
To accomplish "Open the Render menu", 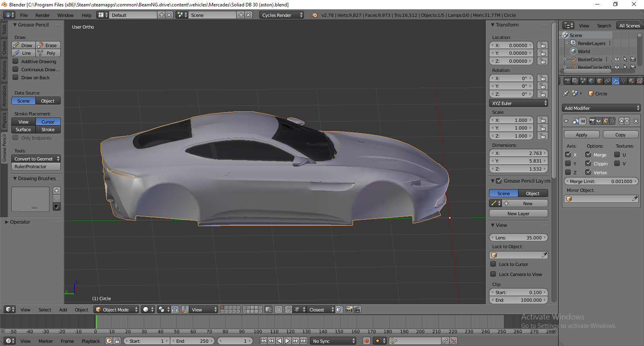I will click(x=42, y=15).
